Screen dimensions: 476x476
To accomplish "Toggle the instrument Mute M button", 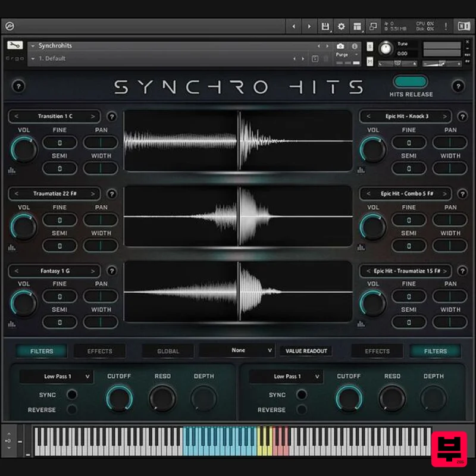I will pos(369,61).
